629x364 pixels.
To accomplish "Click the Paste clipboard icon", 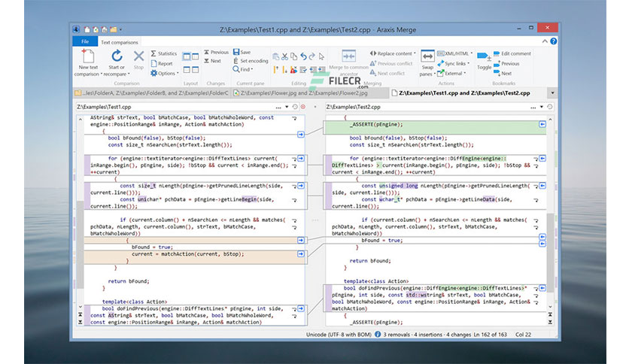I will [x=276, y=56].
